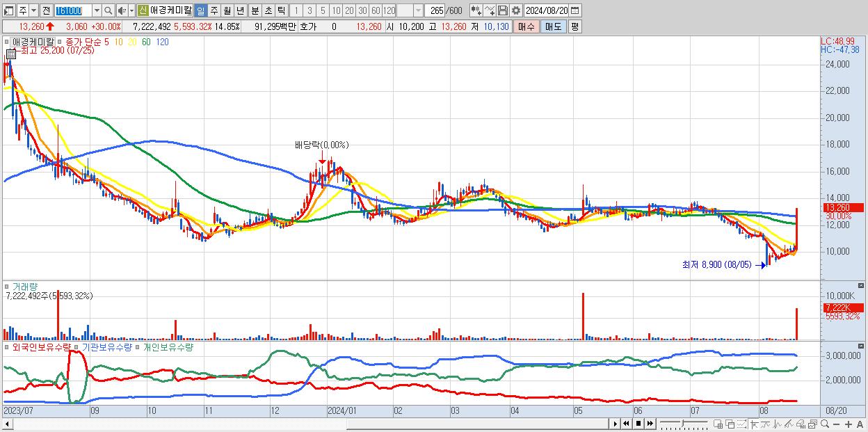Click the 개인보유수량 legend label
Viewport: 868px width, 432px height.
(x=167, y=346)
